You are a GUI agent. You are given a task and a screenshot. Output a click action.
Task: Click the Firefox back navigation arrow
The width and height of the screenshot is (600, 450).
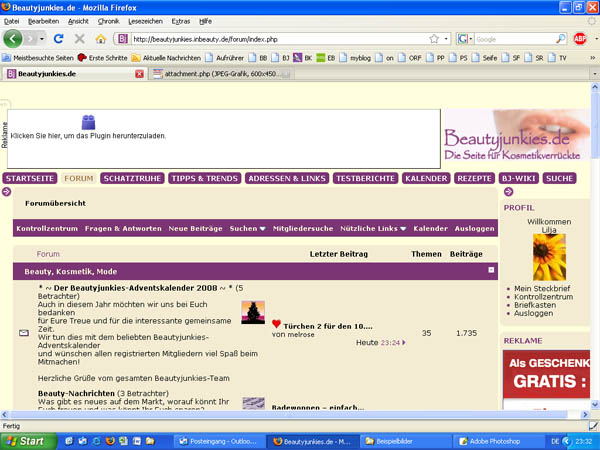tap(14, 39)
